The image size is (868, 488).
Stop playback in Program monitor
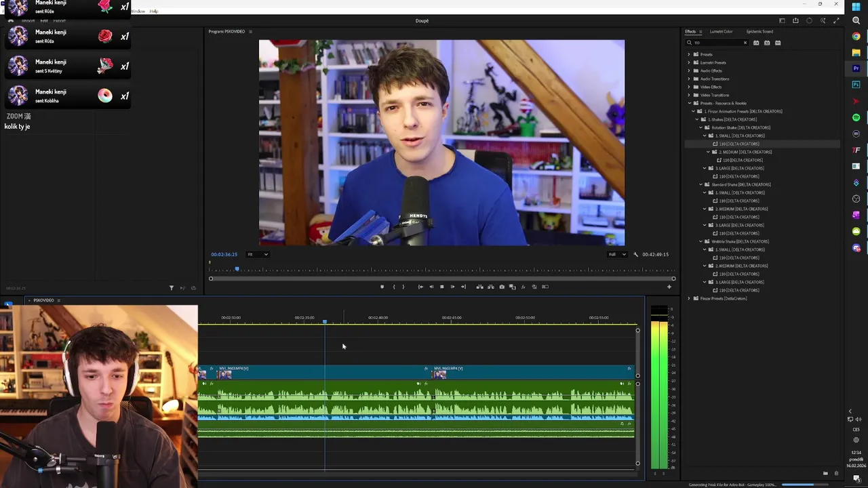click(x=441, y=287)
